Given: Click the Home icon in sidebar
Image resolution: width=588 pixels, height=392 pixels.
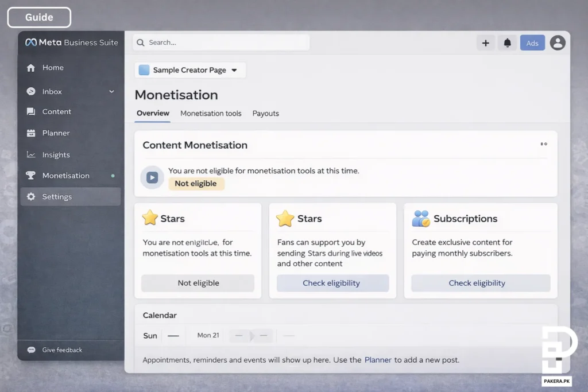Looking at the screenshot, I should click(x=31, y=68).
